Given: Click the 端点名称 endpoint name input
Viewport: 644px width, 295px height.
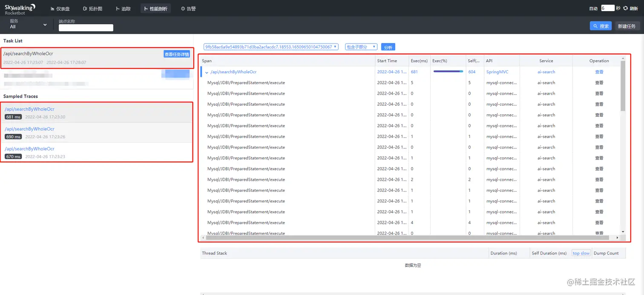Looking at the screenshot, I should click(x=86, y=28).
